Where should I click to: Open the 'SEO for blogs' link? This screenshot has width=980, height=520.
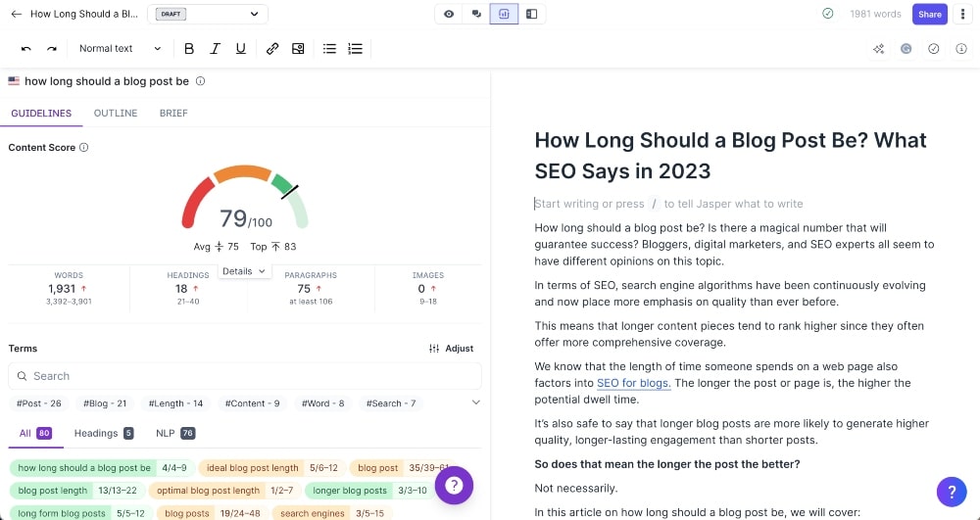[x=633, y=383]
